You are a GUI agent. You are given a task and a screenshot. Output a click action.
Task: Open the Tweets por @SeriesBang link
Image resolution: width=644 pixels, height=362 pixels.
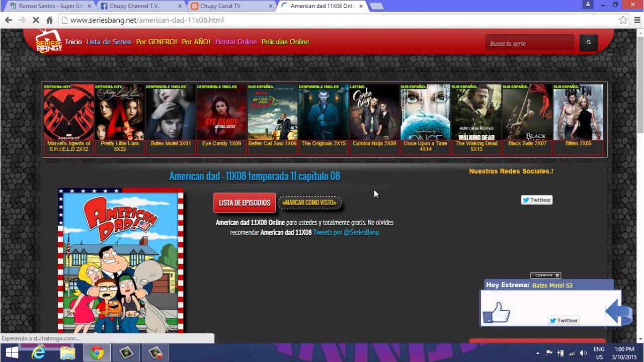(x=346, y=232)
